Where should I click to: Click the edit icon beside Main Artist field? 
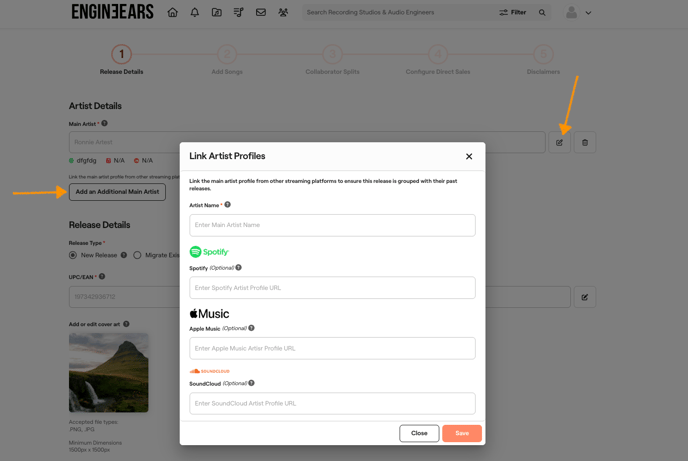(560, 143)
